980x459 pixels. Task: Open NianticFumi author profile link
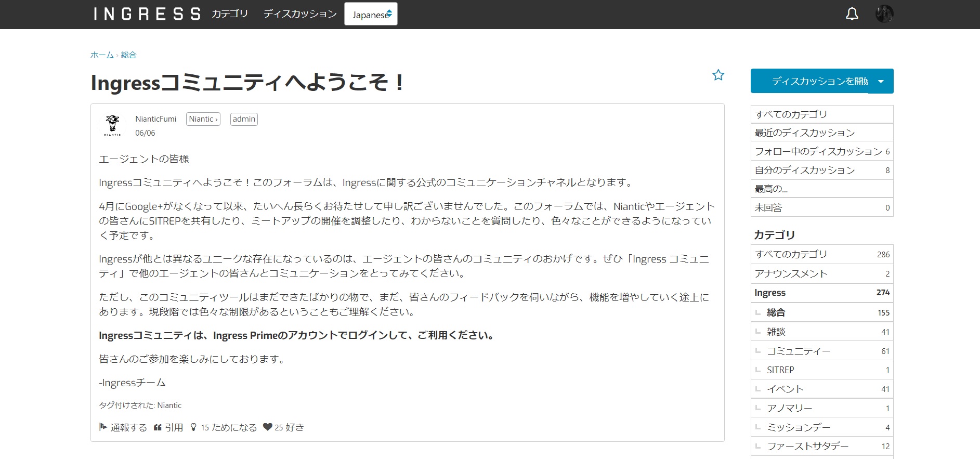click(156, 119)
